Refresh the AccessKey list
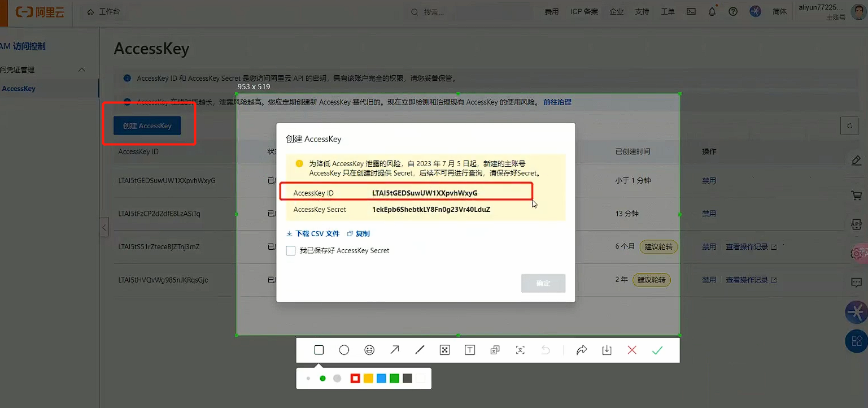The image size is (868, 408). tap(849, 126)
